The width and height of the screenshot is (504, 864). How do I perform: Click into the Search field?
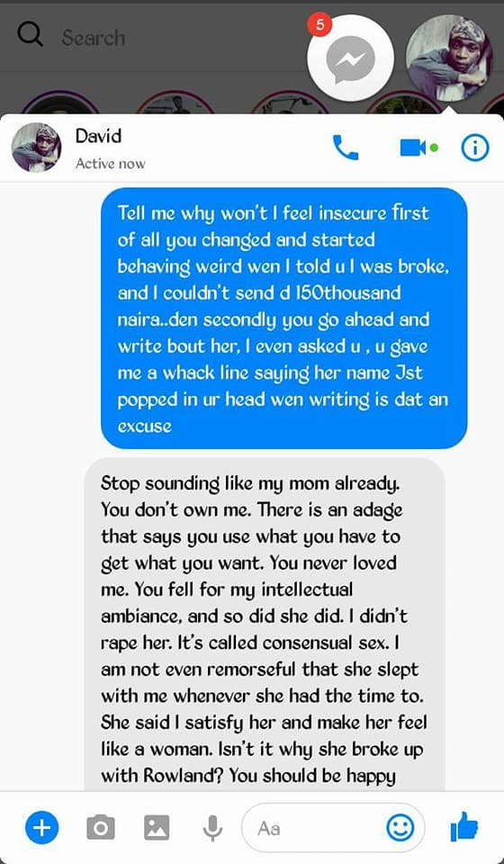tap(93, 38)
